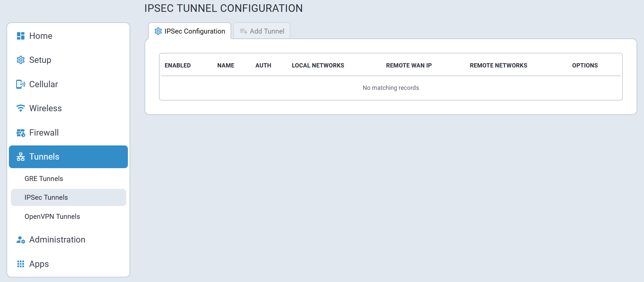644x282 pixels.
Task: Sort table by Remote WAN IP header
Action: pyautogui.click(x=409, y=65)
